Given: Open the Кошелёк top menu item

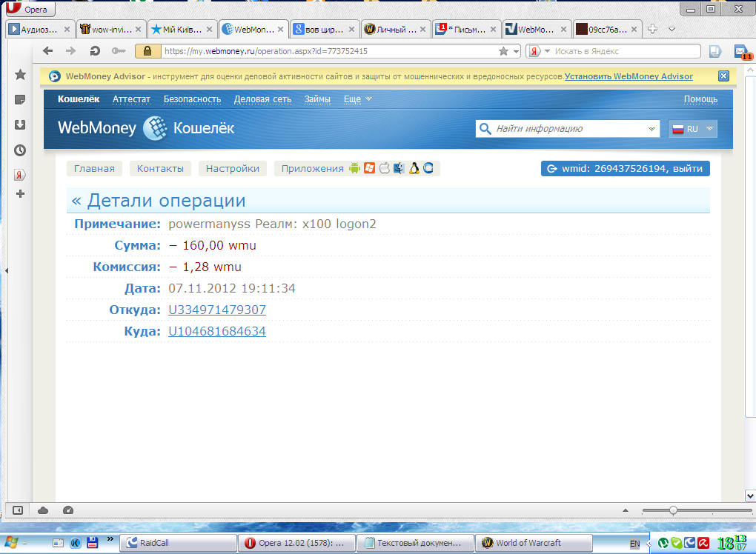Looking at the screenshot, I should coord(79,99).
